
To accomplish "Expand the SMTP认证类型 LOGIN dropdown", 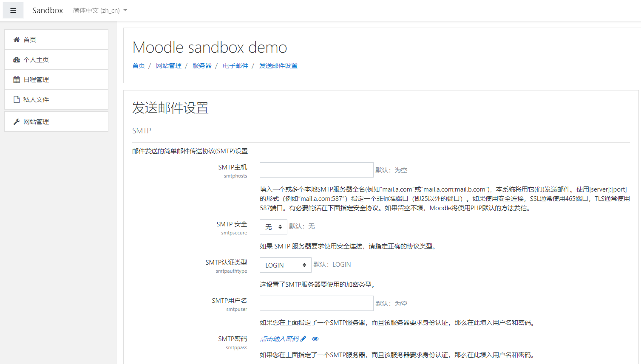I will [x=285, y=265].
